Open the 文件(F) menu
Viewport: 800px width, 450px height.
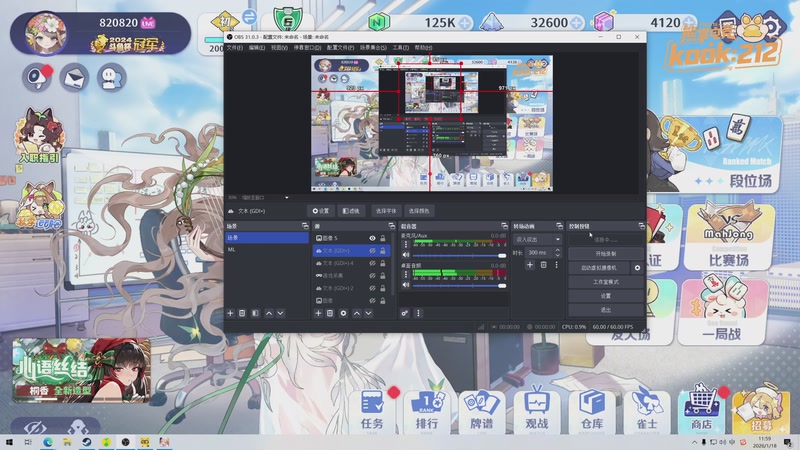click(x=235, y=47)
